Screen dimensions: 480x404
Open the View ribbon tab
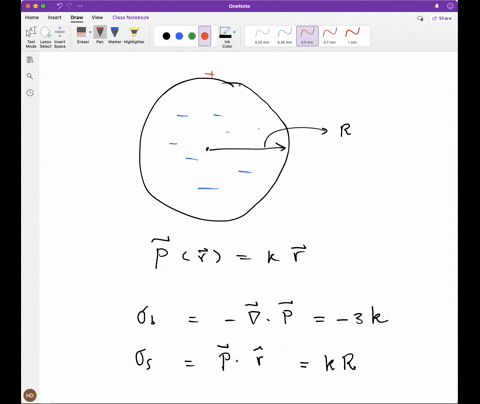pos(97,17)
